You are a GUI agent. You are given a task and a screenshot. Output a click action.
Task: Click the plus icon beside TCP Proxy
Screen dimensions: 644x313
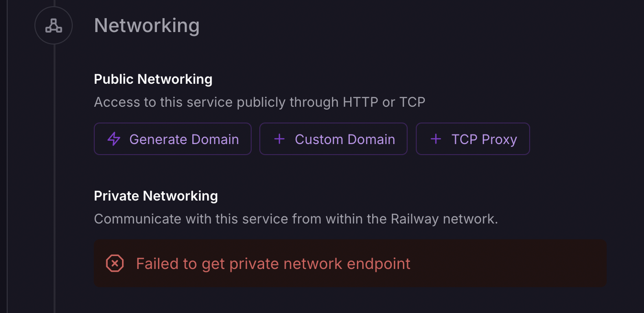tap(435, 139)
